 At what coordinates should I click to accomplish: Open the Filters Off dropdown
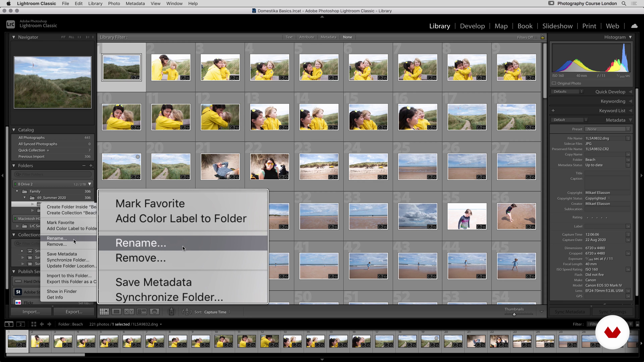pyautogui.click(x=527, y=37)
